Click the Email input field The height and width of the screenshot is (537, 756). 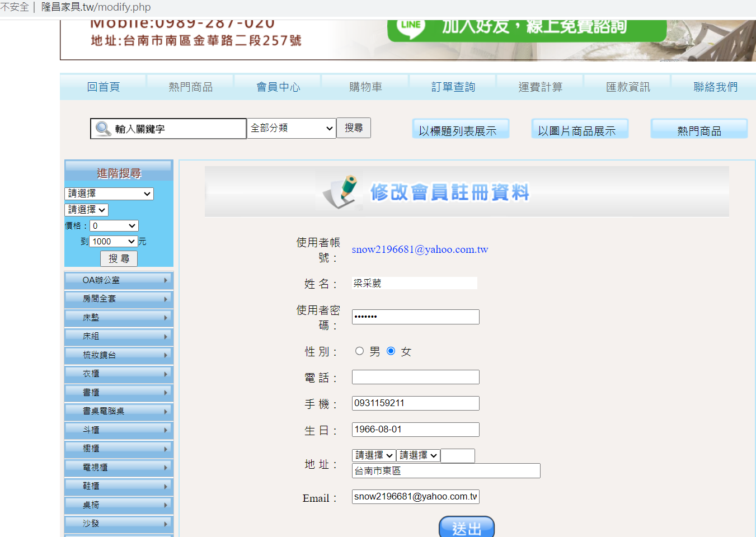pos(416,497)
